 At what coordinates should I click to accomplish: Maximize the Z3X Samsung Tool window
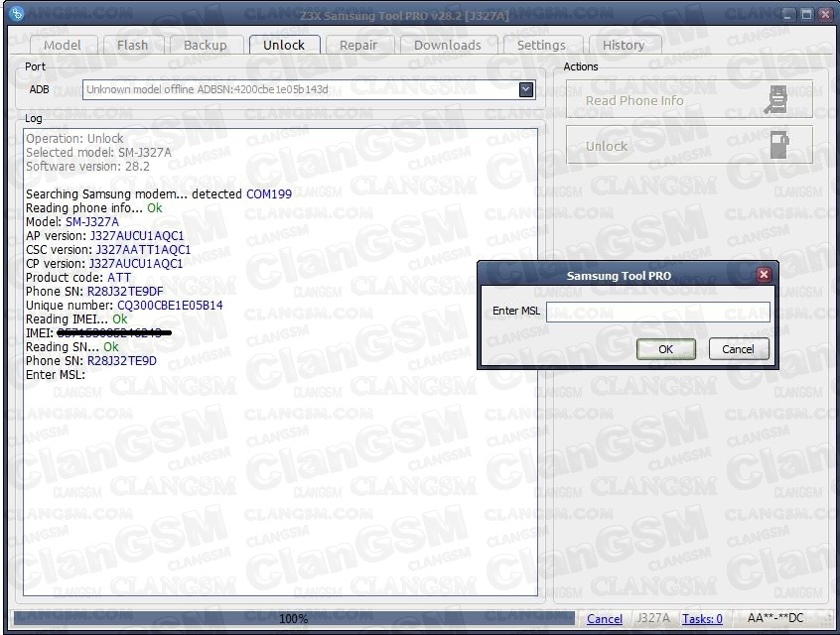click(806, 15)
